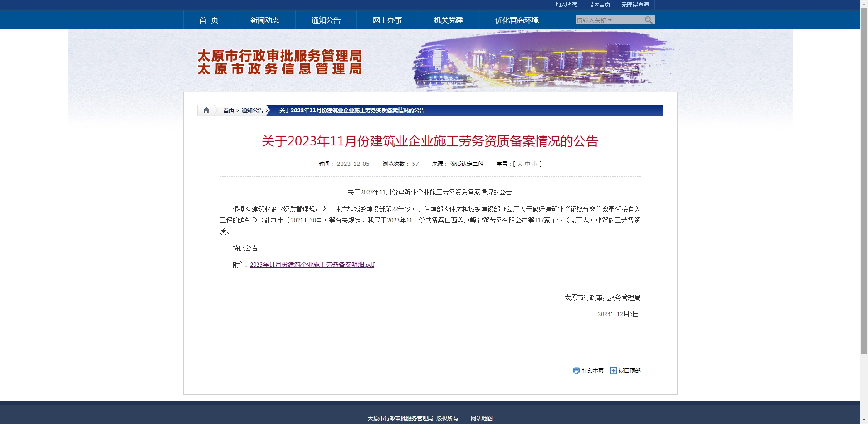Open the 机关党建 menu item
This screenshot has height=424, width=868.
(x=449, y=20)
